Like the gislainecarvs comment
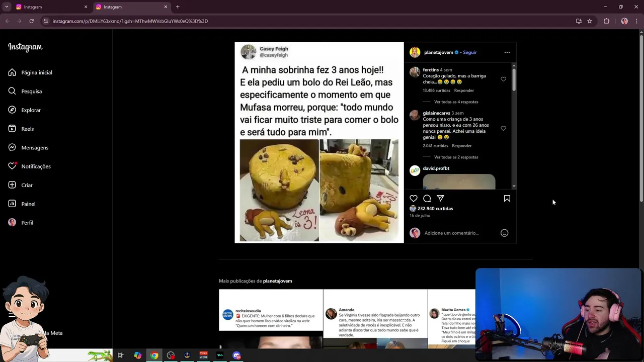 pos(503,128)
